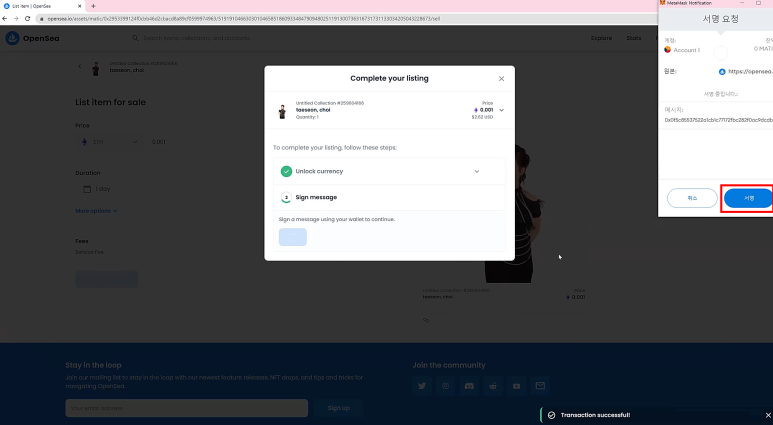Click the OpenSea origin icon in MetaMask

[x=722, y=71]
